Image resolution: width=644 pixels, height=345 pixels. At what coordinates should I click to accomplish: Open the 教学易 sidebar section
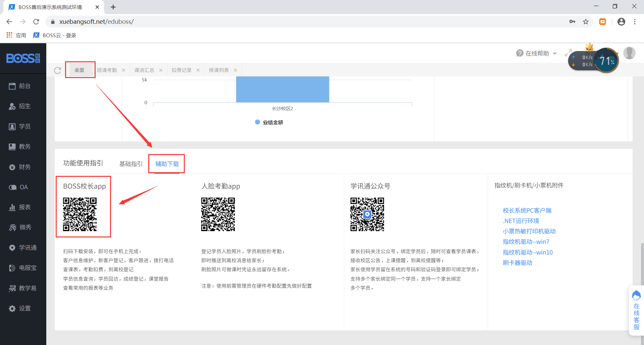(23, 288)
